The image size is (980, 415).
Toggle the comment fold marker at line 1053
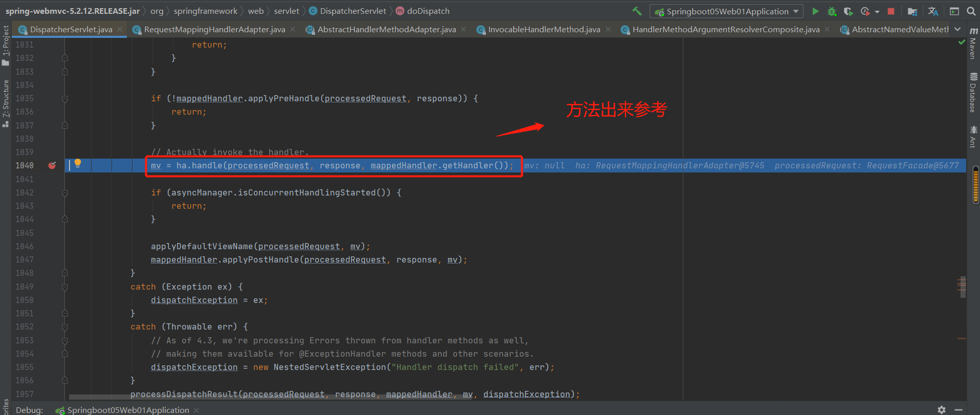(65, 340)
